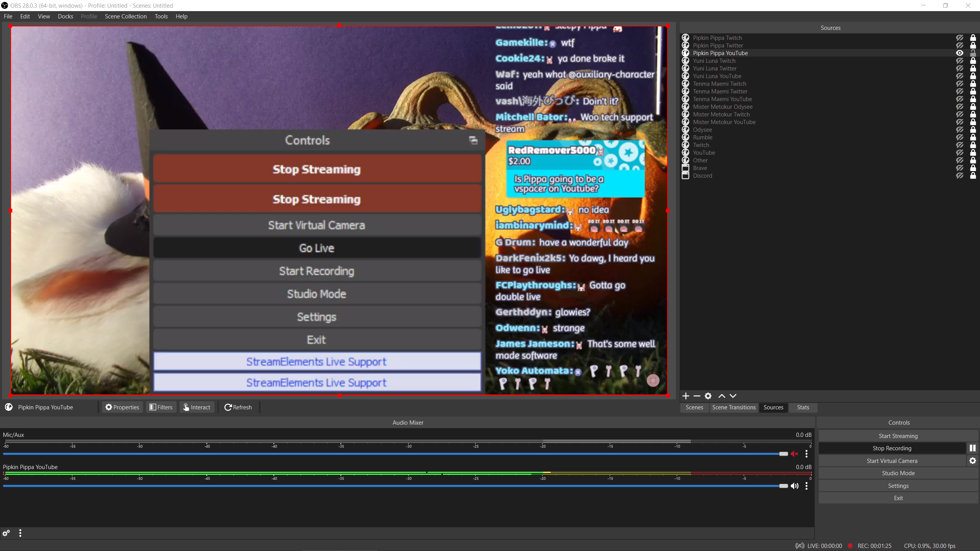Viewport: 980px width, 551px height.
Task: Open advanced audio properties gears icon
Action: (x=6, y=533)
